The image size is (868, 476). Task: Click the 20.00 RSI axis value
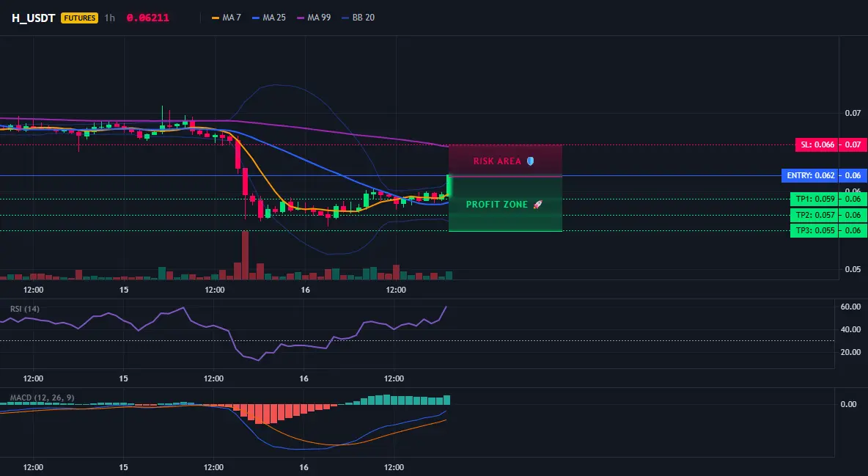click(x=851, y=352)
